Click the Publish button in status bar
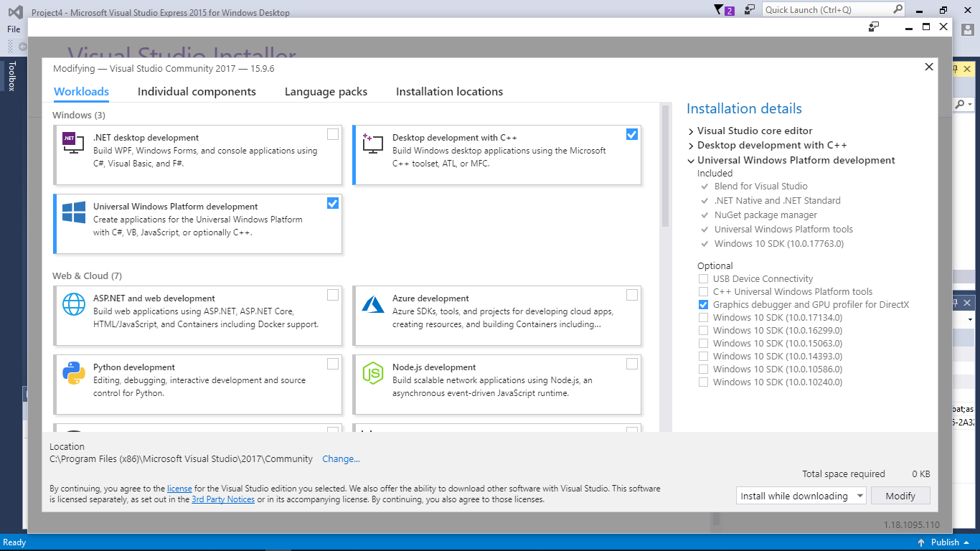The height and width of the screenshot is (551, 980). 944,542
